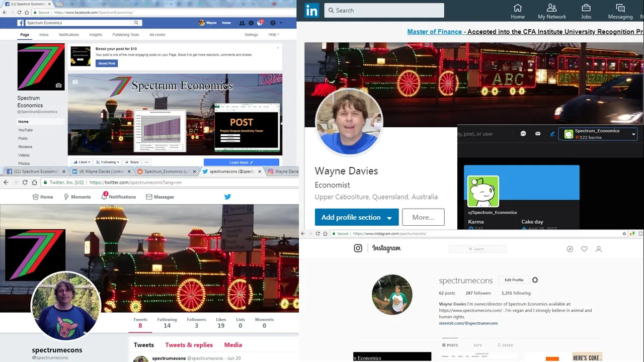Click the Facebook logo icon in header

(21, 23)
